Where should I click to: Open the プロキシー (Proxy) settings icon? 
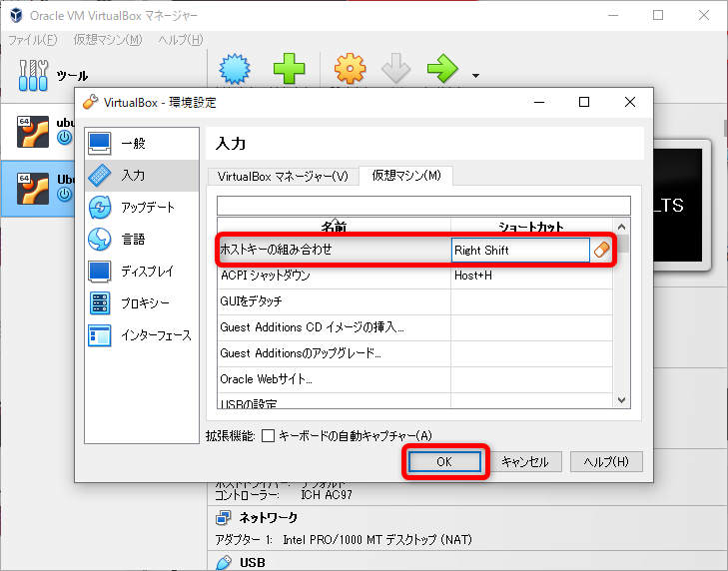(x=99, y=303)
